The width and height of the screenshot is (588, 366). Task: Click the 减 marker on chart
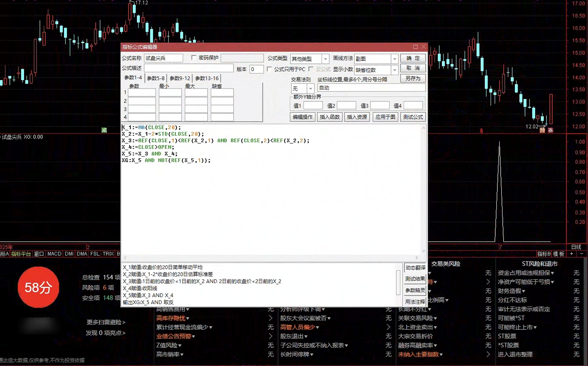click(x=104, y=130)
